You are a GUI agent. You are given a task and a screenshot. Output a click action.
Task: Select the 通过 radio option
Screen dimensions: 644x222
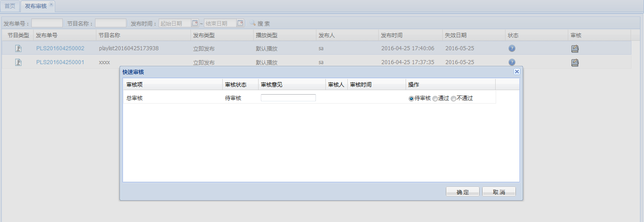pos(435,99)
